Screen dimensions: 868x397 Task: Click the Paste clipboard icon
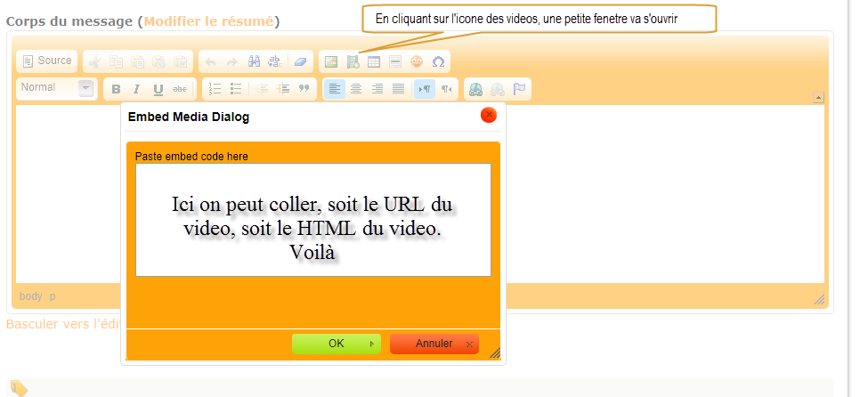click(137, 61)
